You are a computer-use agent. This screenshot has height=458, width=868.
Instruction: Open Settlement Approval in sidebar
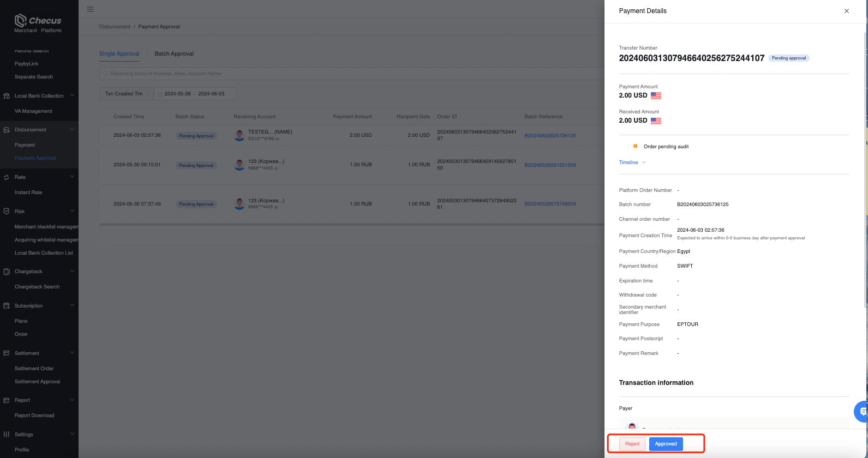(x=37, y=382)
